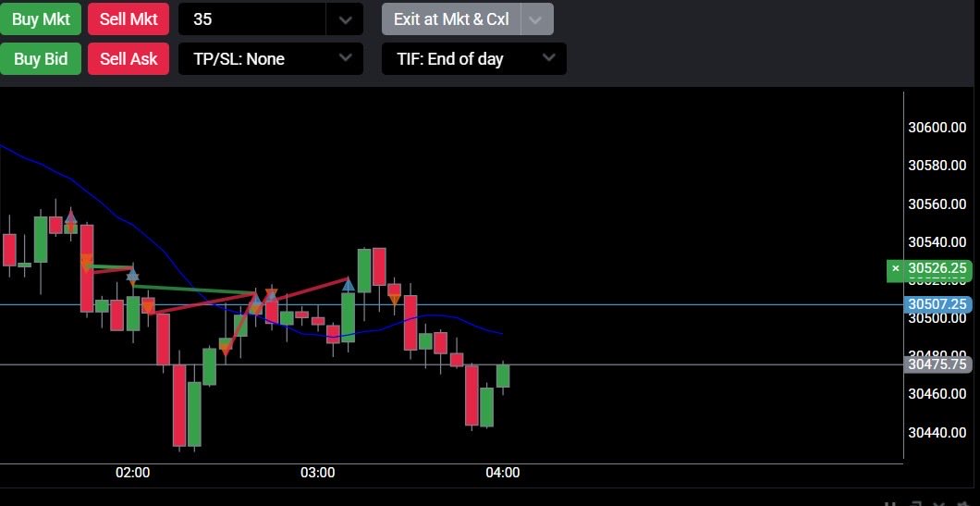Select the gray 30475.75 current price label
The image size is (980, 506).
coord(937,364)
